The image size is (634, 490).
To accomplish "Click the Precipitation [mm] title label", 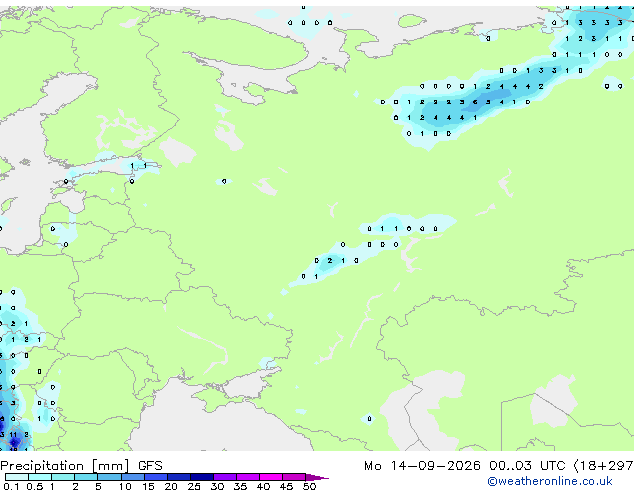I will tap(65, 466).
